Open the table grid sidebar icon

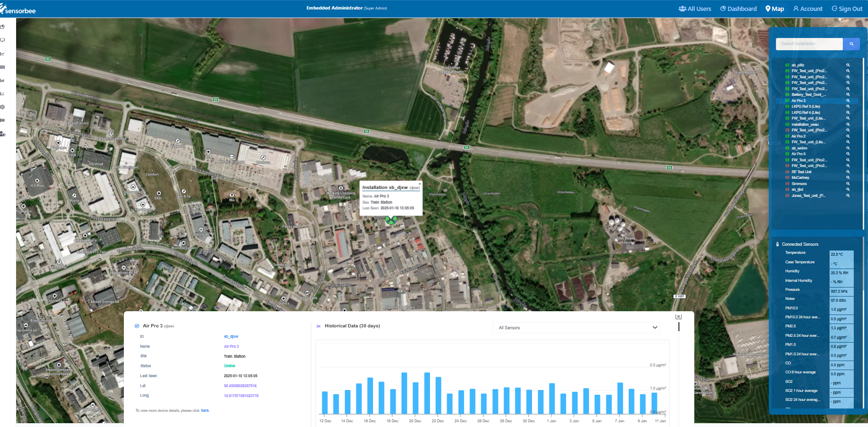(x=2, y=67)
